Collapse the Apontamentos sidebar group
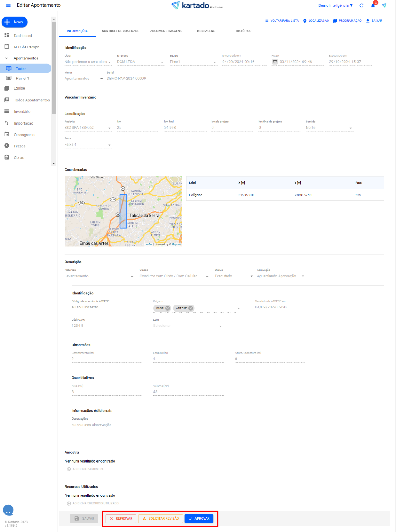Screen dimensions: 396x532 [7, 58]
